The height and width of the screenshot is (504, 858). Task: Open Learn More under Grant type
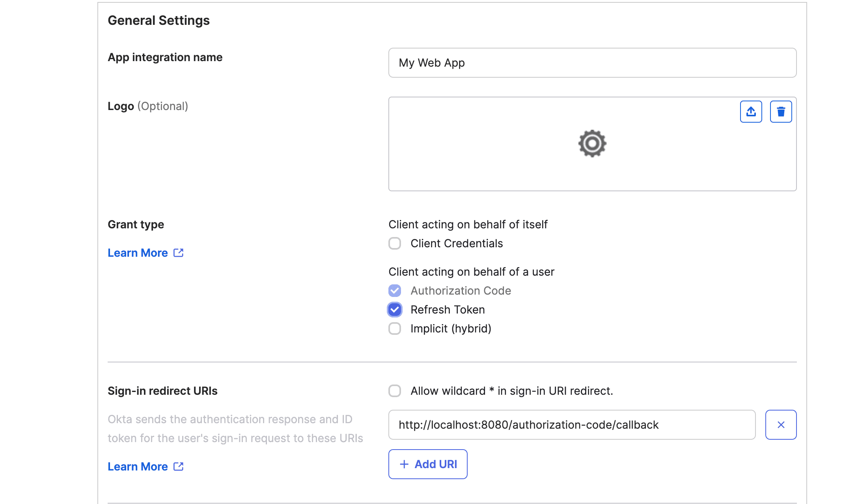(138, 253)
